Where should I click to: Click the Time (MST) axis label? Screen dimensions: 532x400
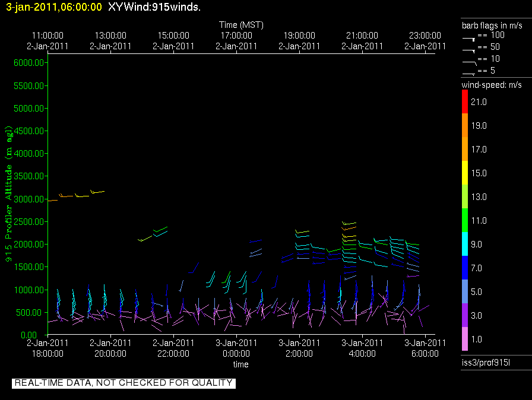point(241,25)
